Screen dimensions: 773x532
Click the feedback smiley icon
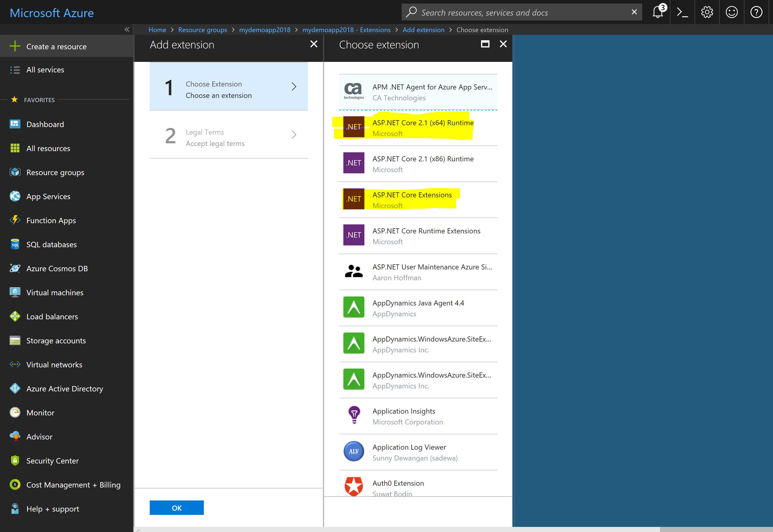point(732,12)
